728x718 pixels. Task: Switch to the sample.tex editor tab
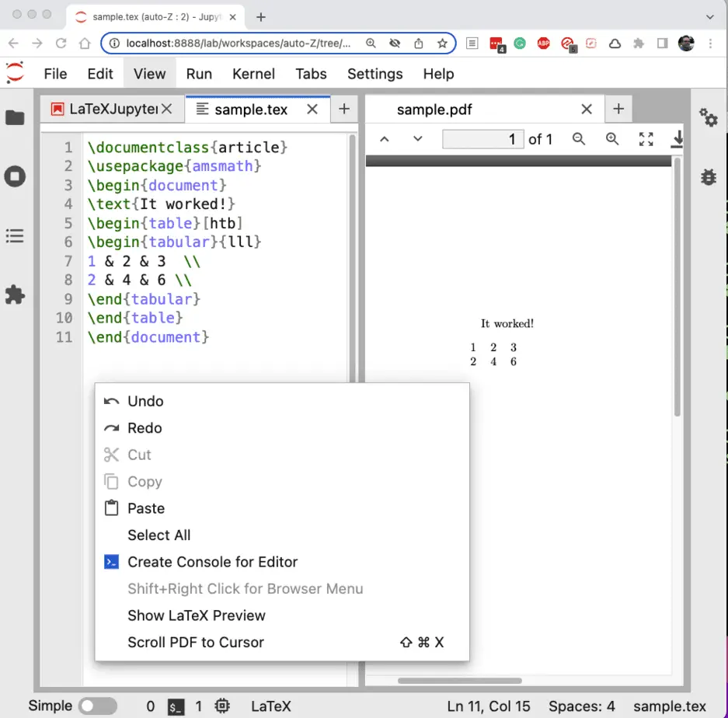tap(250, 109)
